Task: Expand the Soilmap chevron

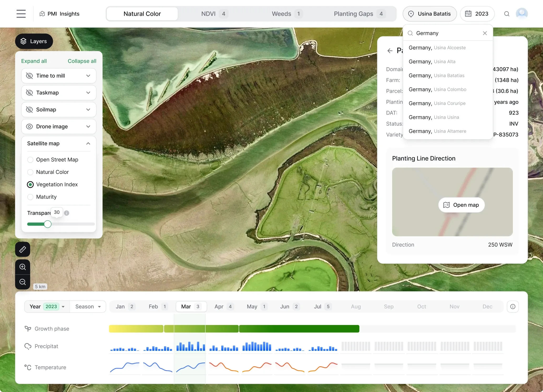Action: coord(88,110)
